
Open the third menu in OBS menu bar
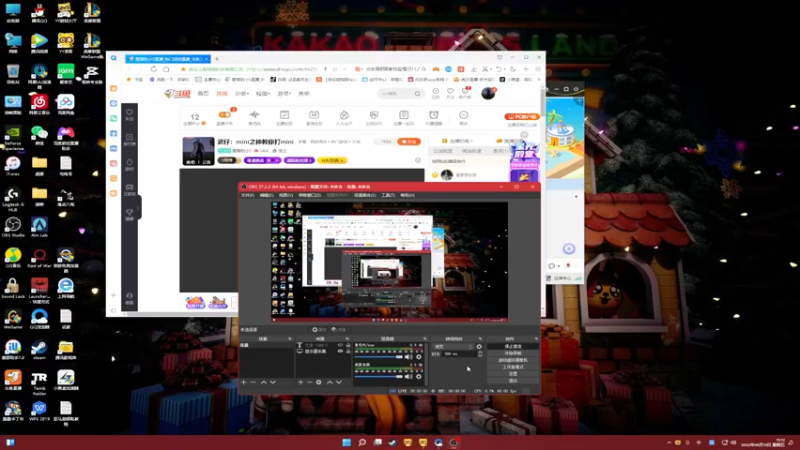286,195
